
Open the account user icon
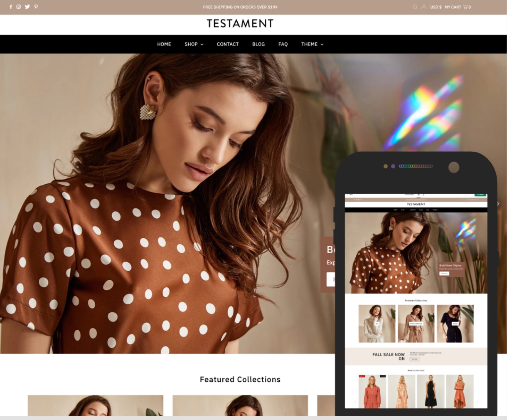pyautogui.click(x=424, y=7)
